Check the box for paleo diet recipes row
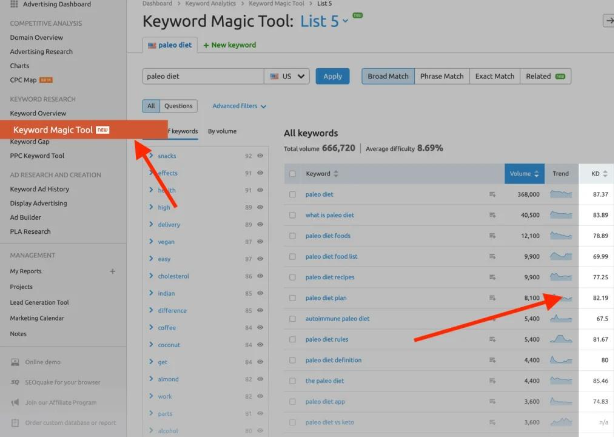614x437 pixels. click(292, 277)
